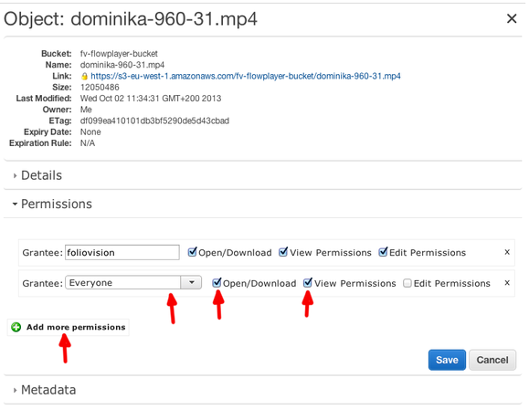Collapse the Permissions section
This screenshot has height=420, width=529.
tap(52, 204)
